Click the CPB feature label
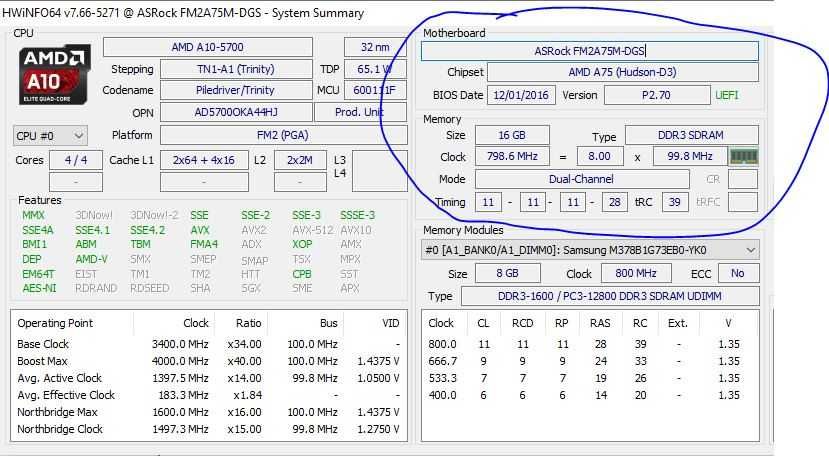 302,274
